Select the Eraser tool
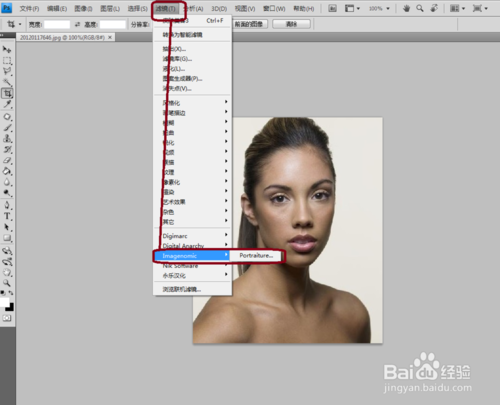The image size is (500, 405). pos(7,160)
